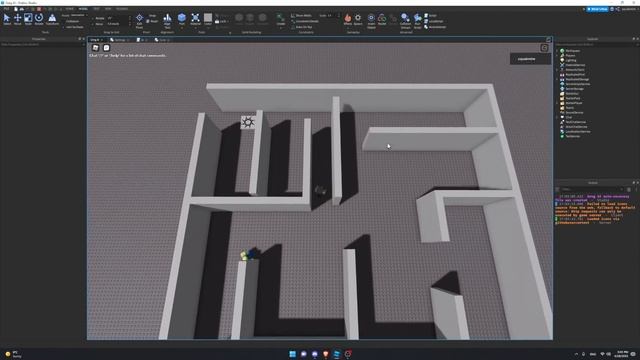Choose the Select tool in the ribbon
This screenshot has height=360, width=640.
tap(7, 19)
